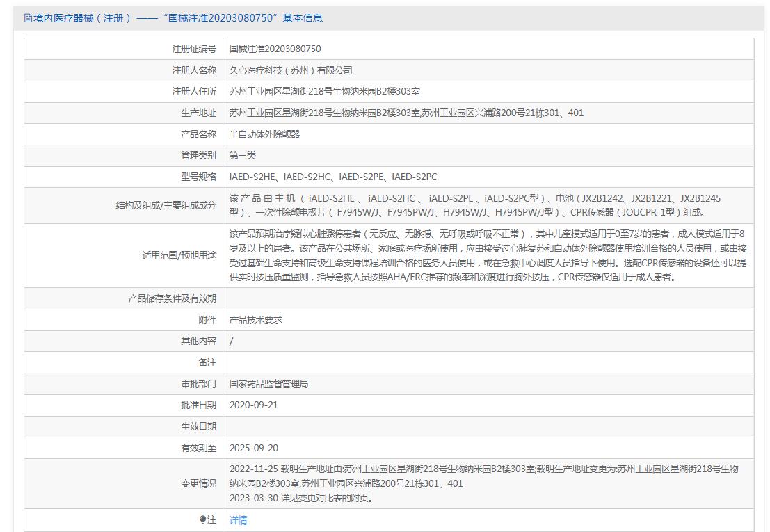Click 产品技术要求 in the 附件 row
The width and height of the screenshot is (770, 532).
256,320
